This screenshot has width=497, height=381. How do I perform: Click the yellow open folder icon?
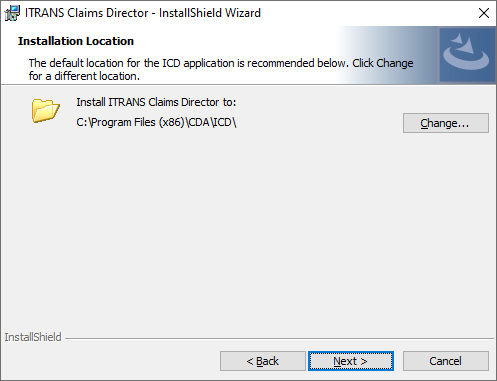(x=46, y=110)
